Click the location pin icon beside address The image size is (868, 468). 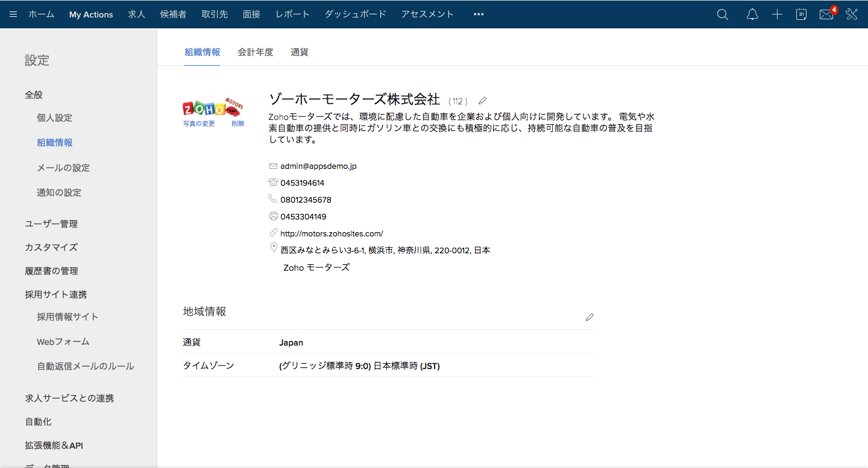[274, 248]
